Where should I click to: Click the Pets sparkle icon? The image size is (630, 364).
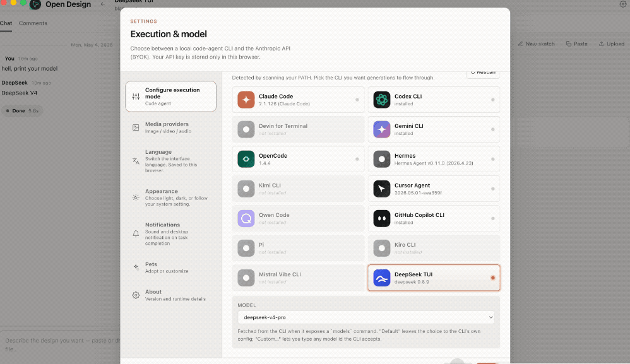136,267
